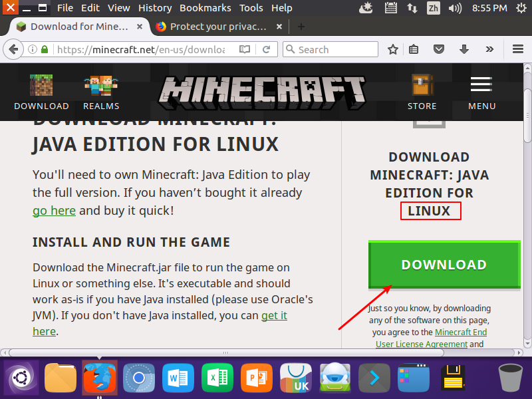
Task: Open the STORE chest icon
Action: [422, 92]
